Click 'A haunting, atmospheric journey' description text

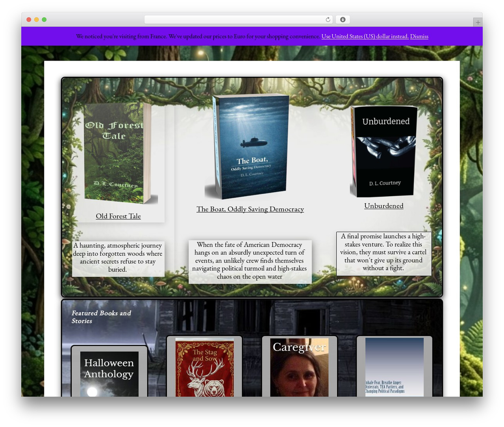click(x=118, y=257)
